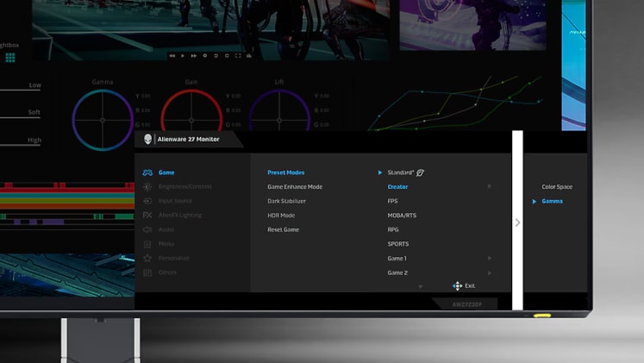Click the bottom-left teal preview image
The height and width of the screenshot is (363, 644).
[67, 275]
